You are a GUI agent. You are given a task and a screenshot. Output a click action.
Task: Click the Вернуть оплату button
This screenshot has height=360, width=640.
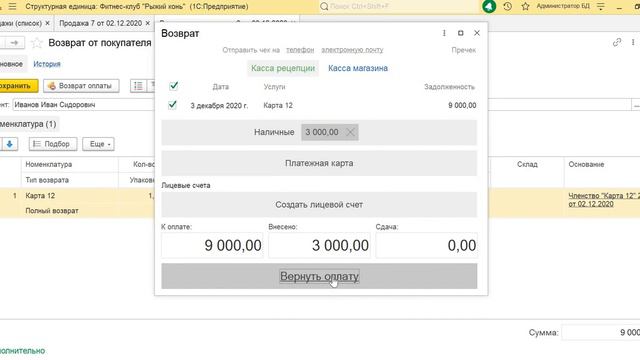point(319,276)
